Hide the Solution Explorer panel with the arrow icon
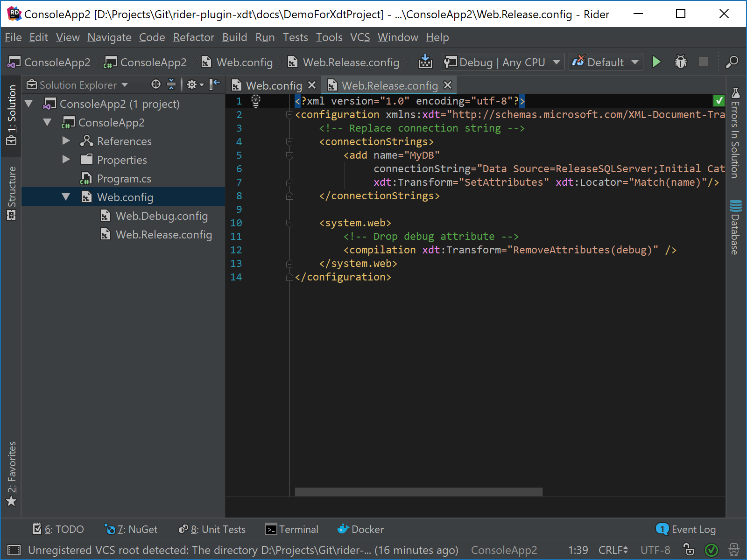This screenshot has width=747, height=560. click(214, 84)
